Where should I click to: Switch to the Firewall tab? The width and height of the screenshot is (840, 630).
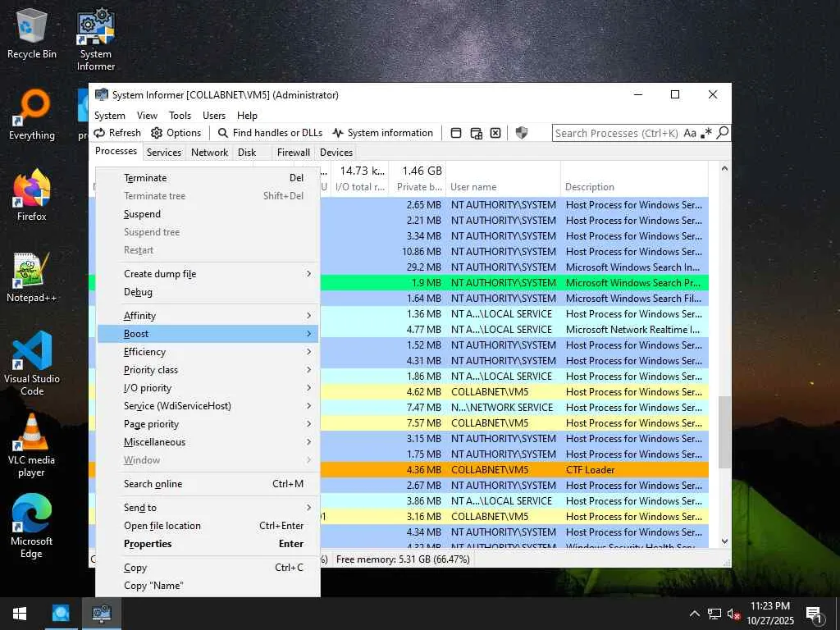(x=294, y=152)
